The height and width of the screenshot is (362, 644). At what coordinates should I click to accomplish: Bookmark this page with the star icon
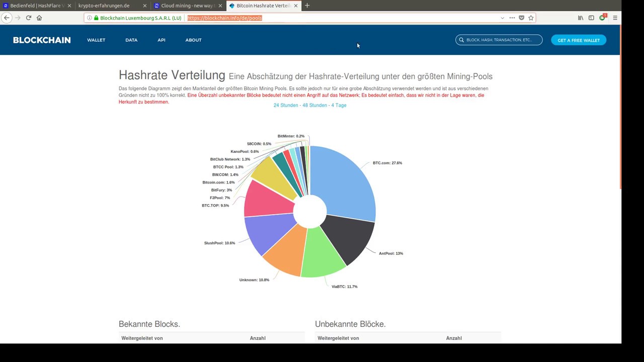pos(531,18)
